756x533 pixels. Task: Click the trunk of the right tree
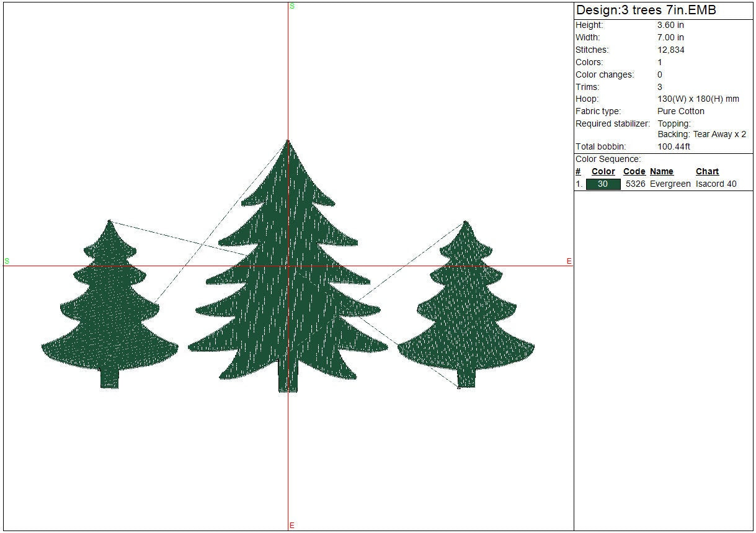[x=466, y=378]
